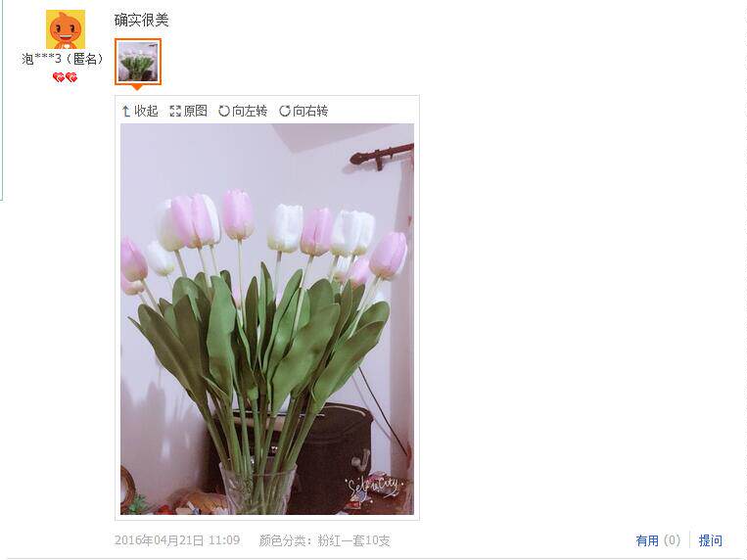
Task: Collapse the photo using the 收起 label
Action: [146, 111]
